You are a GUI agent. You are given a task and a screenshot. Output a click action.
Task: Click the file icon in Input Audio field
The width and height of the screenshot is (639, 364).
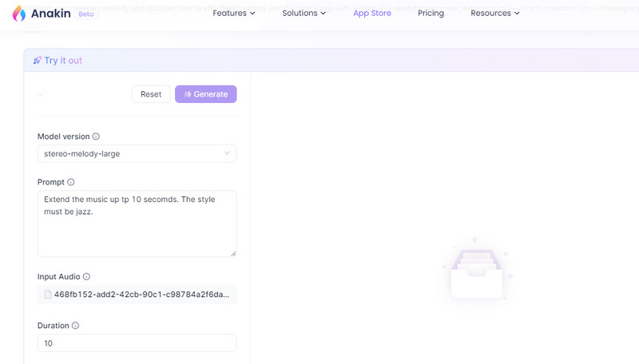(x=48, y=295)
